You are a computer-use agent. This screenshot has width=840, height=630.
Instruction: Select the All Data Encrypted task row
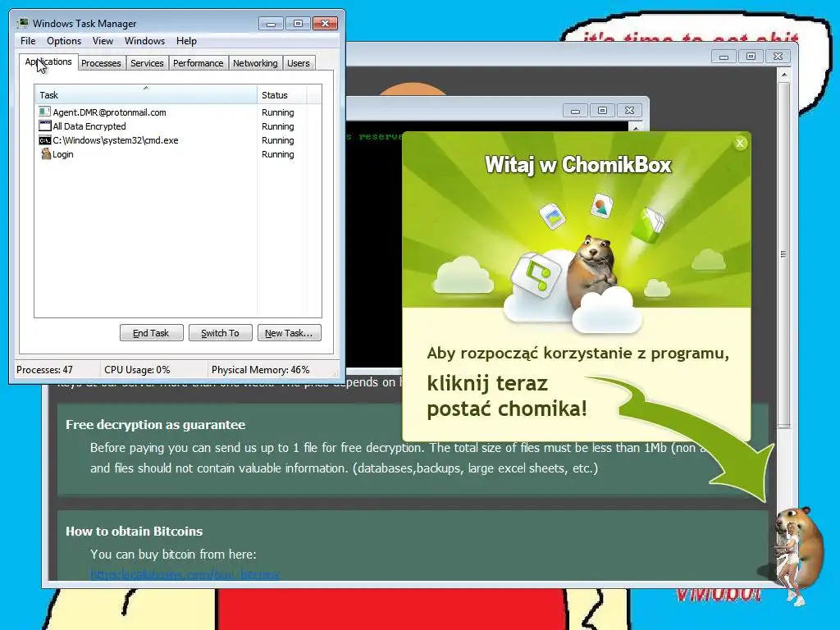(178, 126)
